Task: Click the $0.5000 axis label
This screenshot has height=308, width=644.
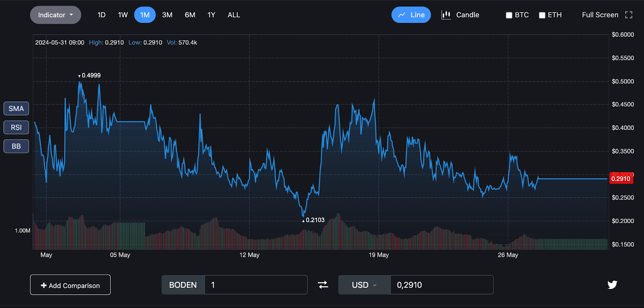Action: (623, 81)
